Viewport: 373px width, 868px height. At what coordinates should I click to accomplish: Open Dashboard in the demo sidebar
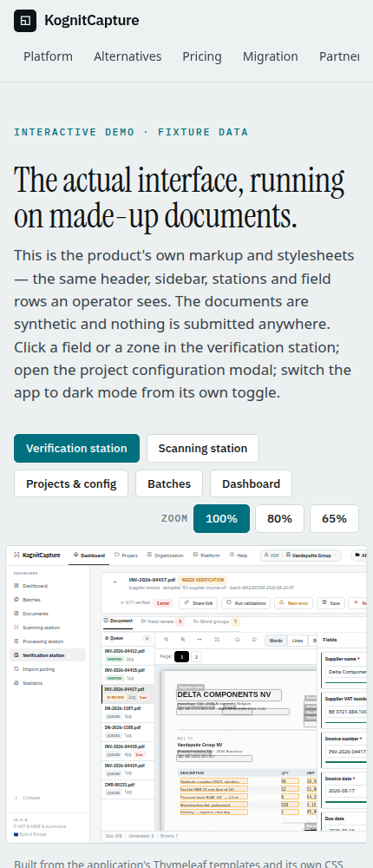pyautogui.click(x=48, y=586)
